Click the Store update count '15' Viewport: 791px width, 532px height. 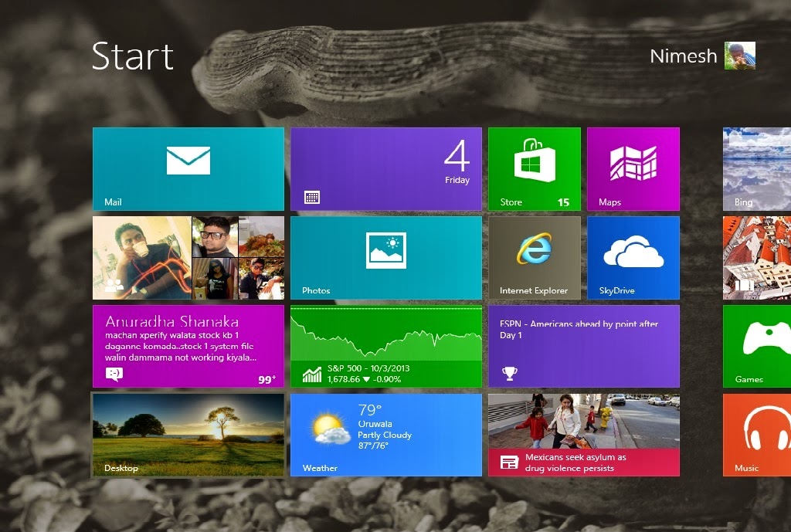click(x=563, y=202)
